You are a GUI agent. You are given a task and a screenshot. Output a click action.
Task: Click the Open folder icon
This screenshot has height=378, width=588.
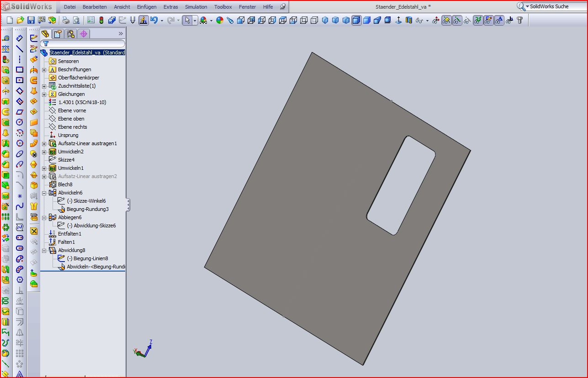[x=20, y=20]
